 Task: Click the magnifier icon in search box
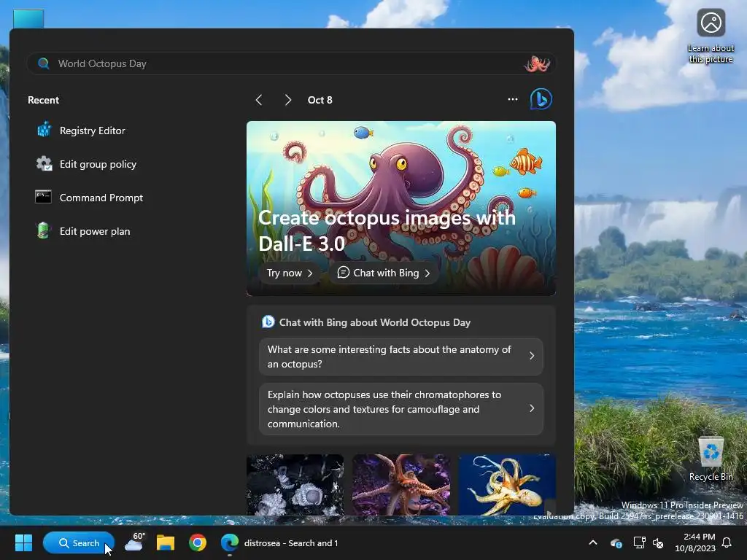[43, 63]
